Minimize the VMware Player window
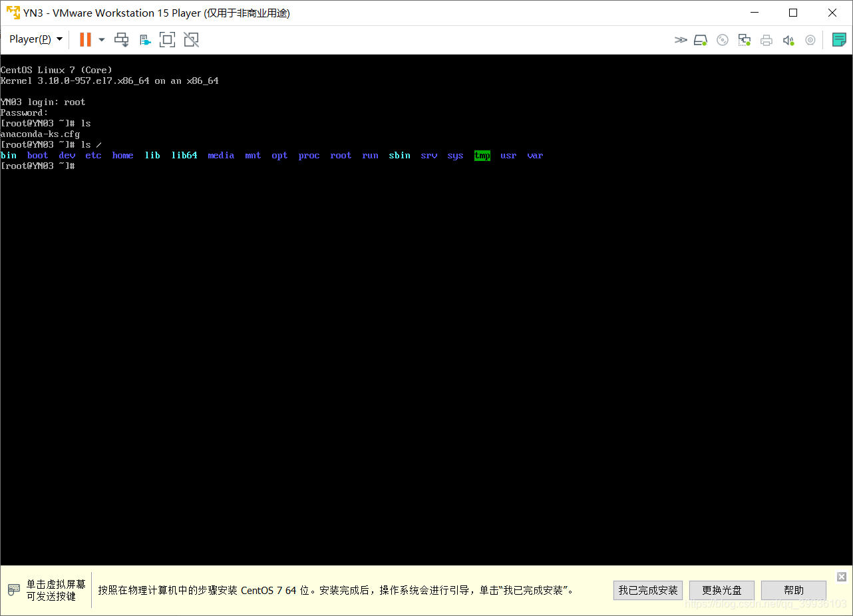Image resolution: width=853 pixels, height=616 pixels. tap(755, 13)
